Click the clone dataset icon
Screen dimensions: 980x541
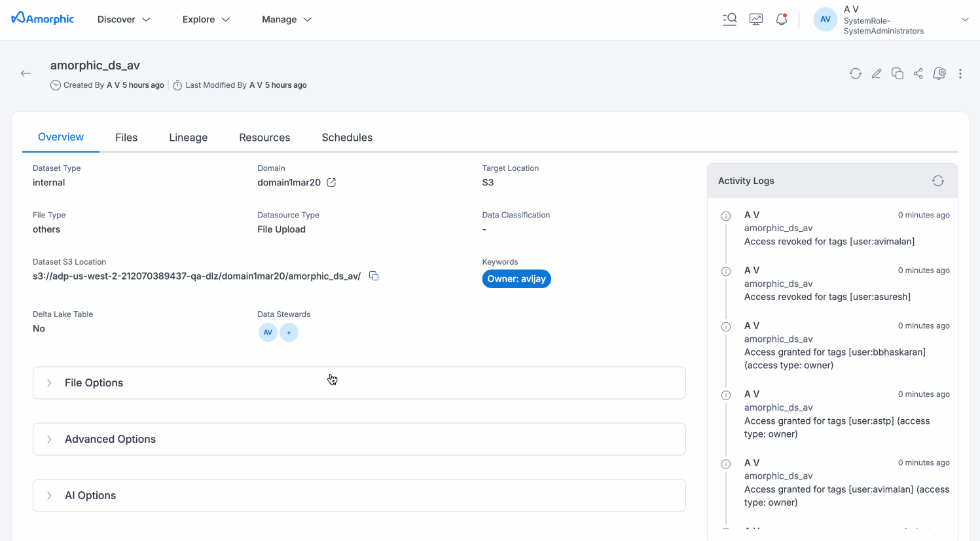[x=897, y=73]
